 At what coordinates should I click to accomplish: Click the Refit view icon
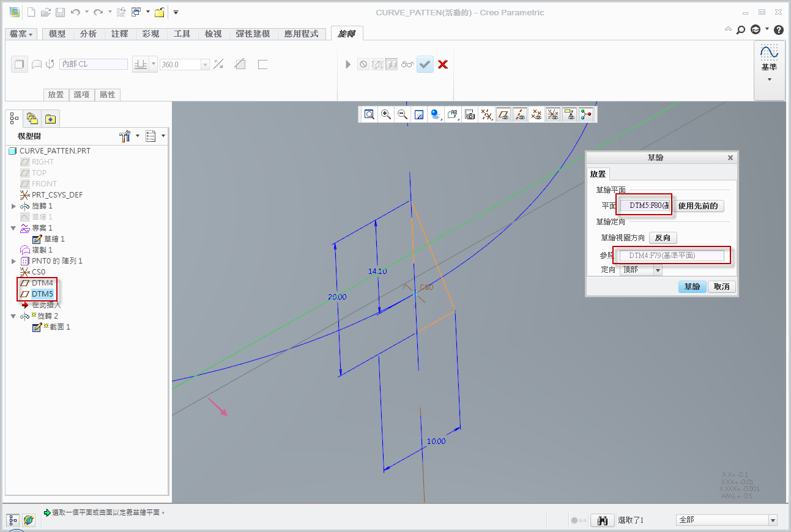(x=370, y=114)
